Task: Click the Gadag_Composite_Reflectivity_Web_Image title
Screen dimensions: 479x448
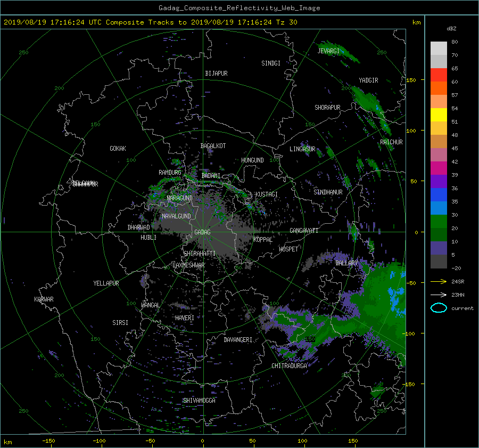Action: coord(239,8)
